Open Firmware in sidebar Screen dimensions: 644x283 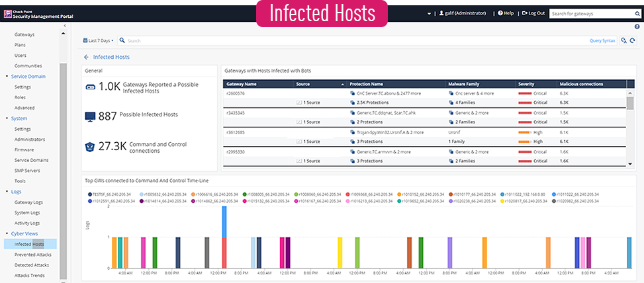click(24, 149)
